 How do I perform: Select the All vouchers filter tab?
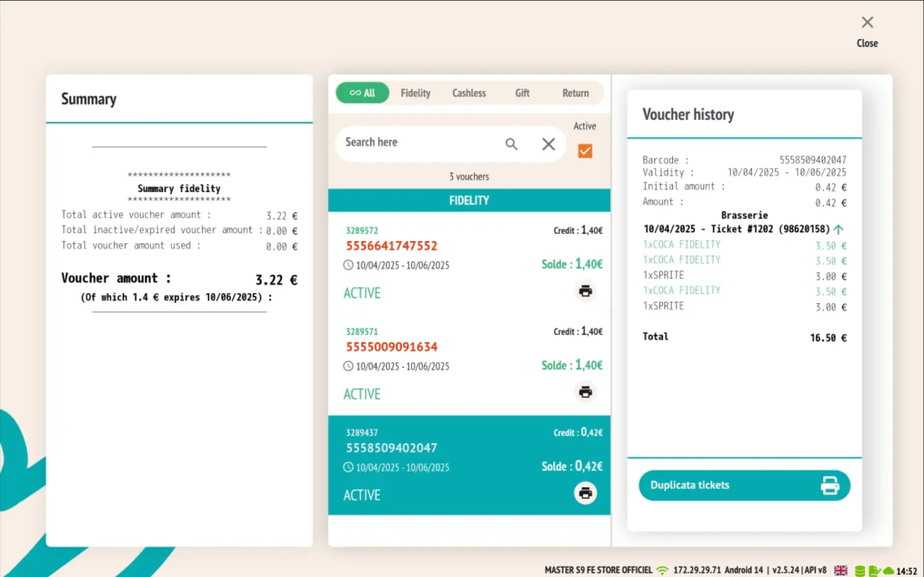(362, 93)
